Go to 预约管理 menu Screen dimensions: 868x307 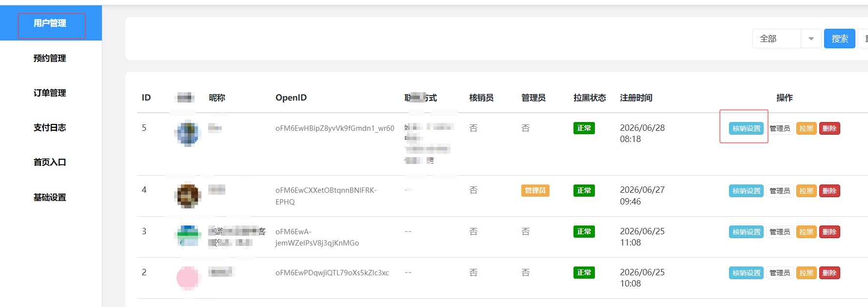(51, 58)
